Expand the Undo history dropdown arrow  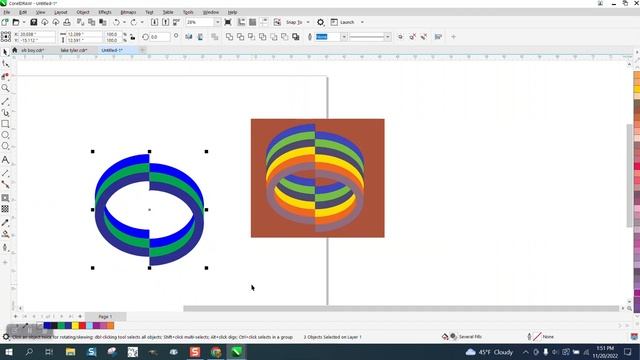click(124, 22)
